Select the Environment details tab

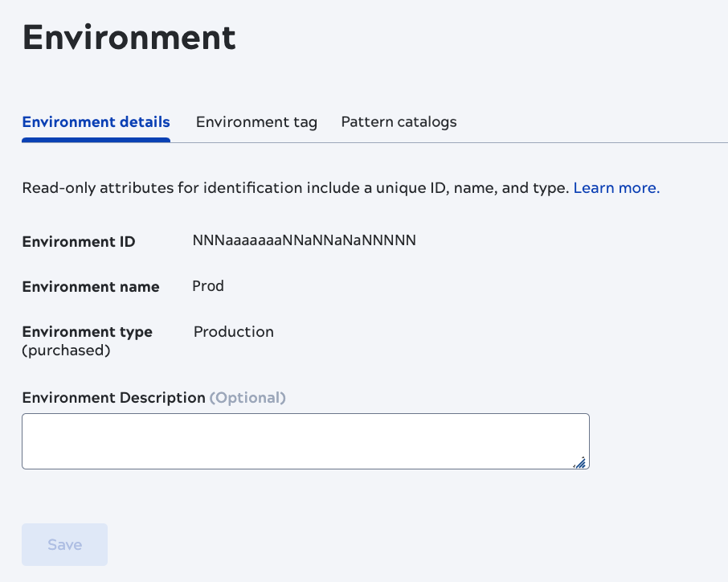coord(96,122)
